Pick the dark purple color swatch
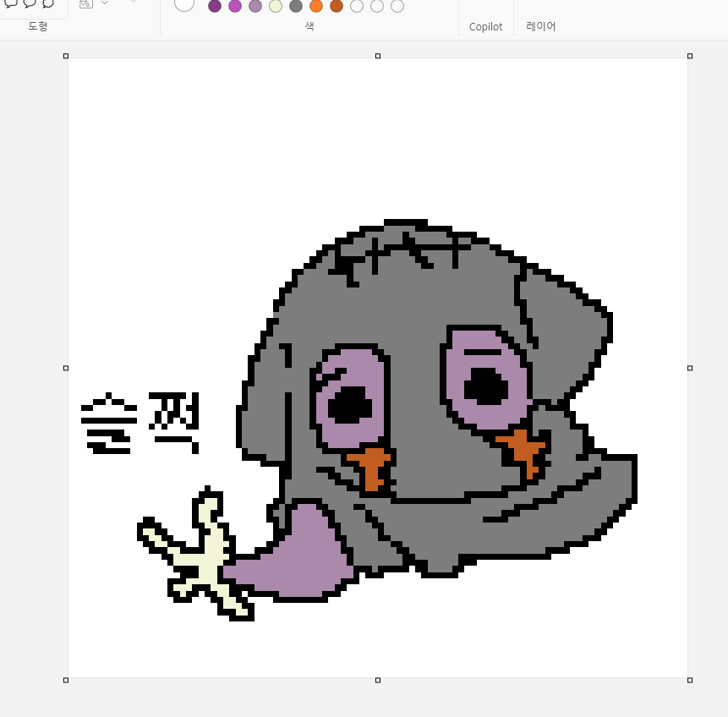The height and width of the screenshot is (717, 728). click(x=215, y=6)
